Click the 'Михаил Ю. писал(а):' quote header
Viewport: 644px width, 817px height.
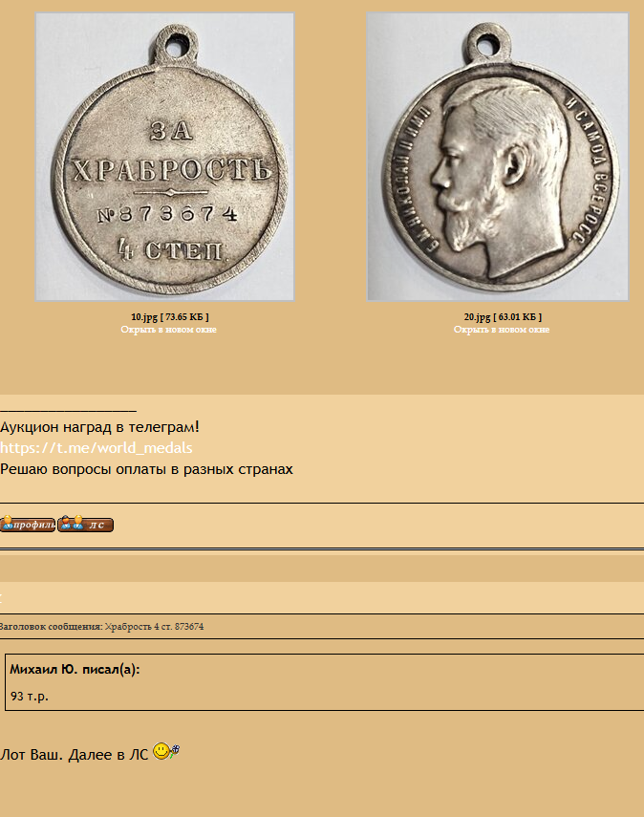75,669
